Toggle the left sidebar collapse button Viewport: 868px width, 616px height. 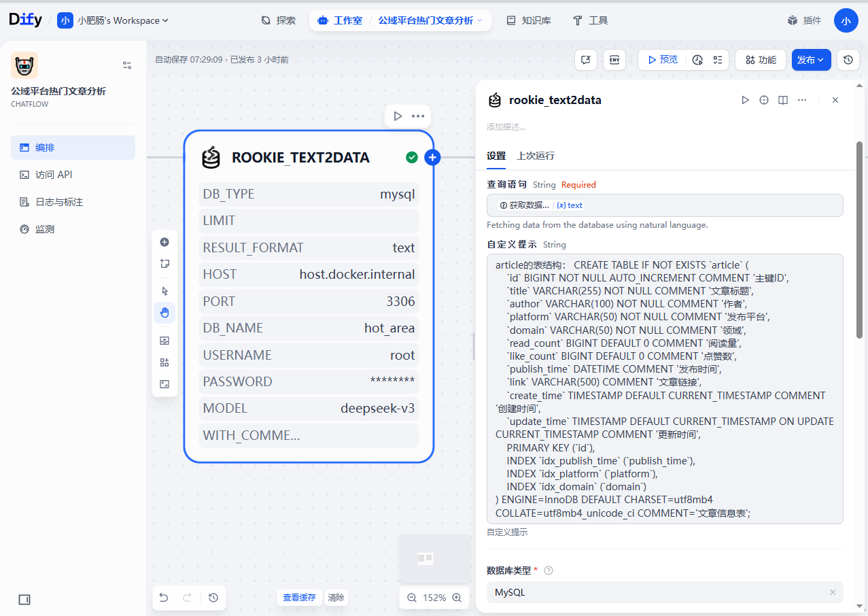tap(24, 600)
